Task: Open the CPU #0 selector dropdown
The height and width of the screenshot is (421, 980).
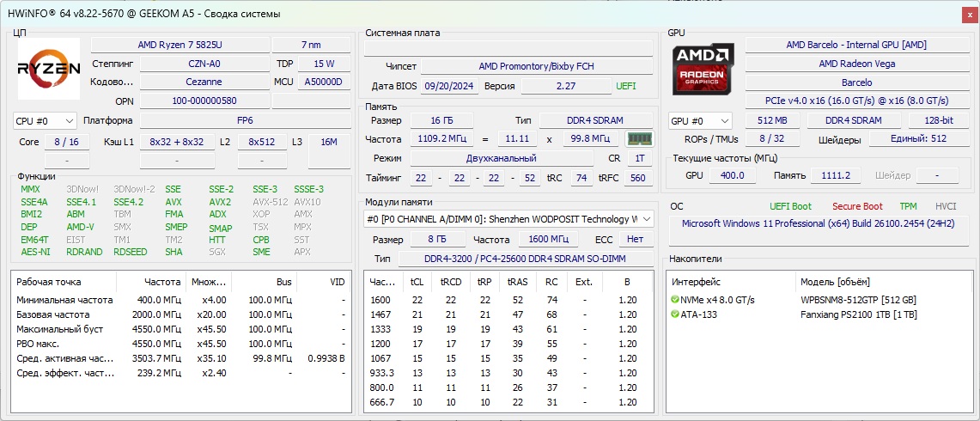Action: (45, 121)
